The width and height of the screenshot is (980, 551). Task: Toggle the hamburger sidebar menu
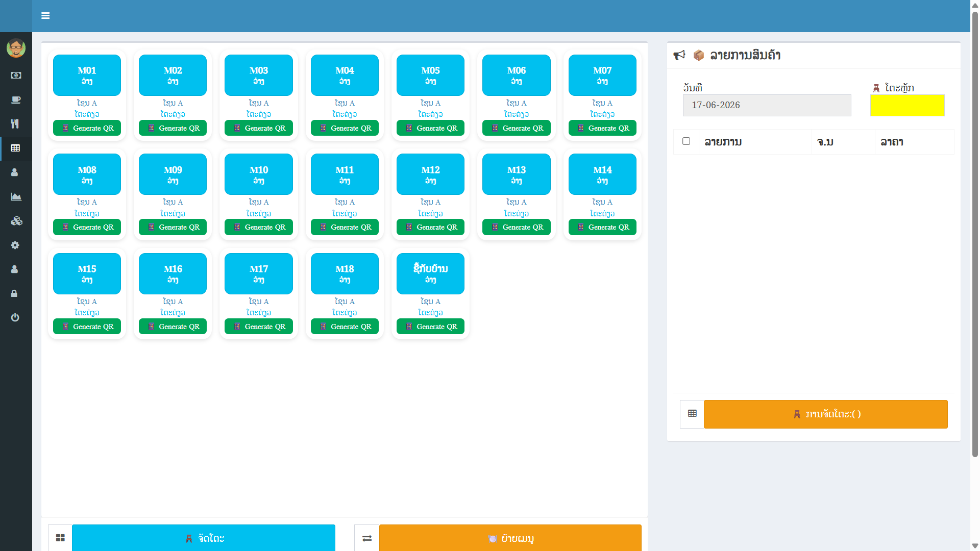(x=45, y=16)
